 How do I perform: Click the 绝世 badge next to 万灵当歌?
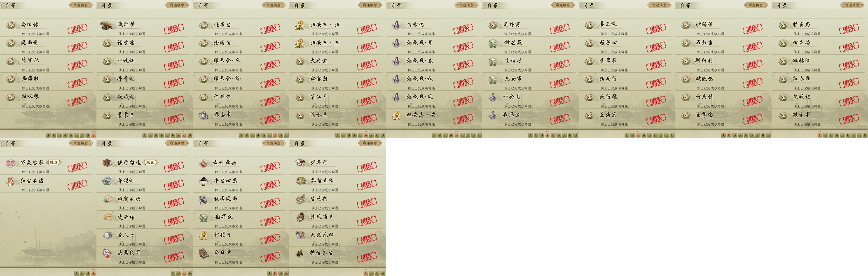[54, 163]
